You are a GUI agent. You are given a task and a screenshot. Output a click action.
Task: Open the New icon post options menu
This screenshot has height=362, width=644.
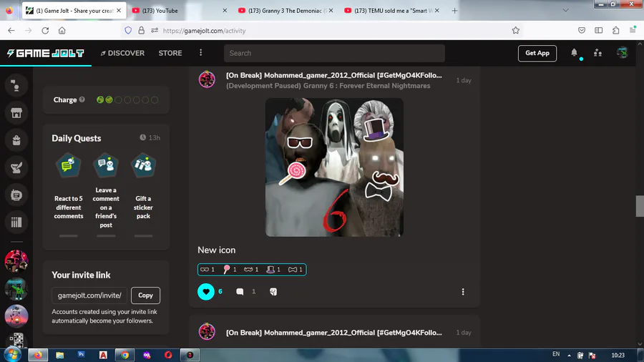(x=463, y=292)
